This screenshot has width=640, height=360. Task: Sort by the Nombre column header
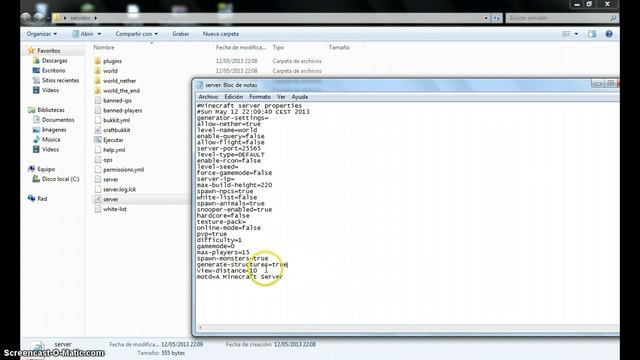pos(104,47)
